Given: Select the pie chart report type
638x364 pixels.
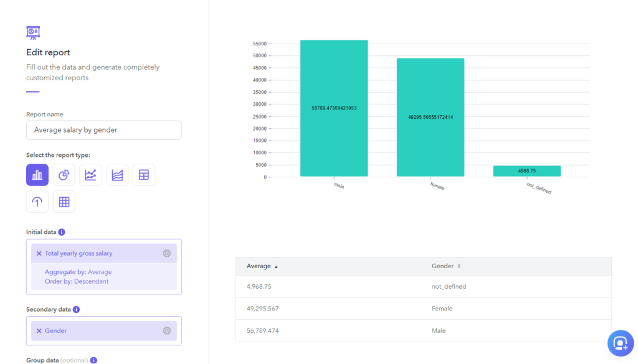Looking at the screenshot, I should pyautogui.click(x=64, y=175).
